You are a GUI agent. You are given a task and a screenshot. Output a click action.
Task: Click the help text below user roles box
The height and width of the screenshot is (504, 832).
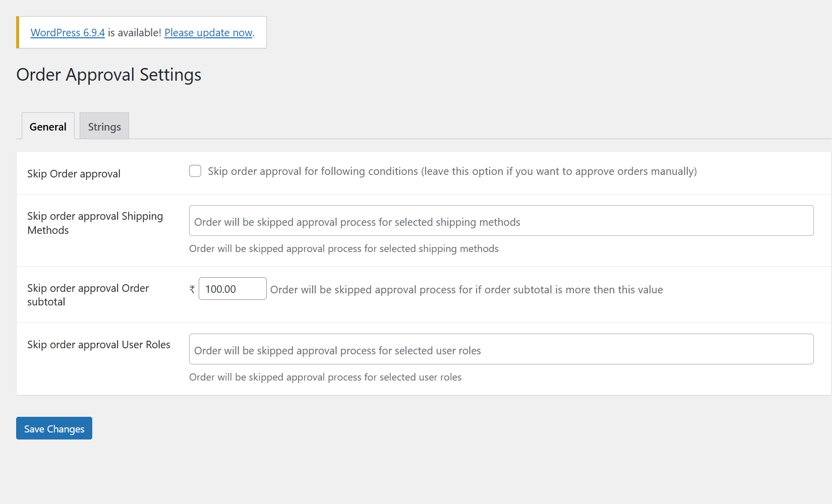pos(325,377)
